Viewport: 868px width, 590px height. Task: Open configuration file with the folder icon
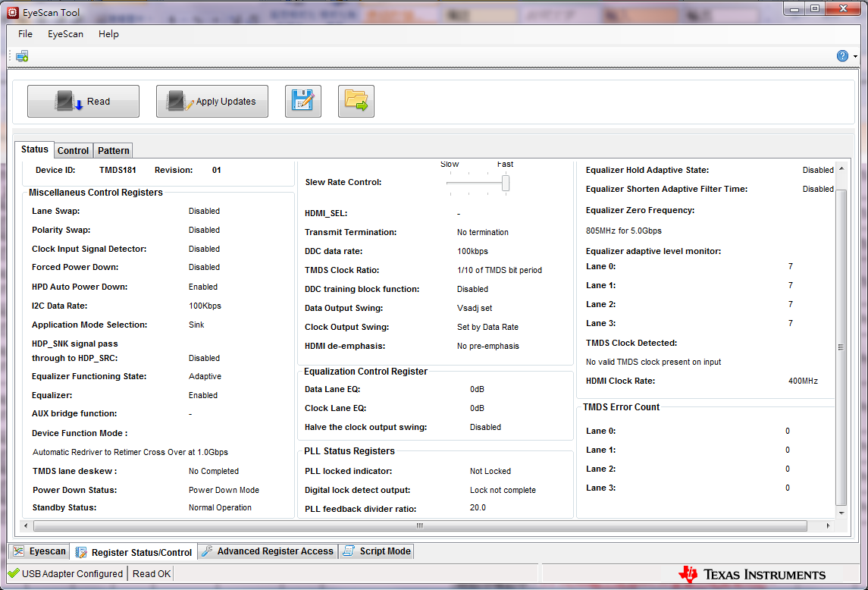356,102
